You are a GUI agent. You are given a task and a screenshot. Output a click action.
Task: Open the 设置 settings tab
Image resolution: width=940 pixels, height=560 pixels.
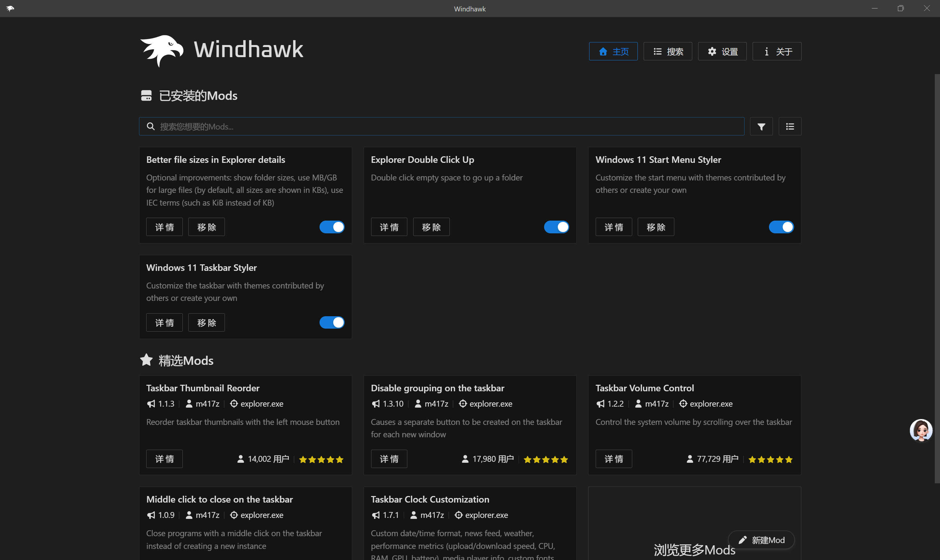click(722, 51)
